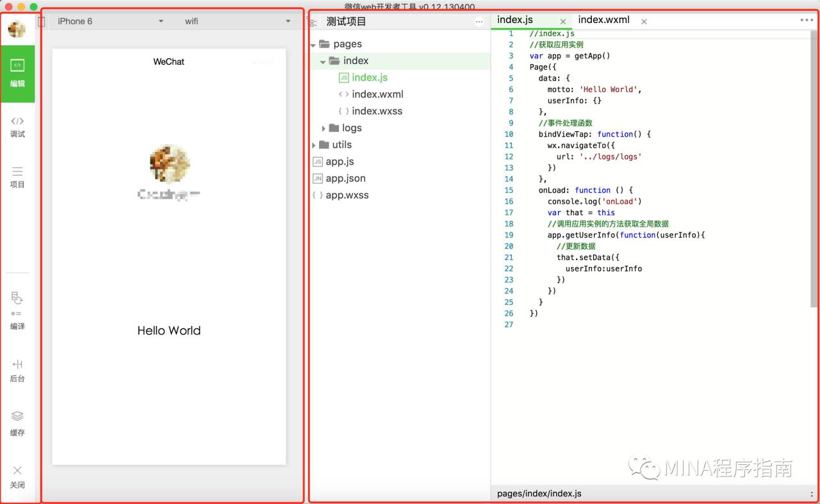Screen dimensions: 820x504
Task: Expand the utils folder
Action: tap(313, 145)
